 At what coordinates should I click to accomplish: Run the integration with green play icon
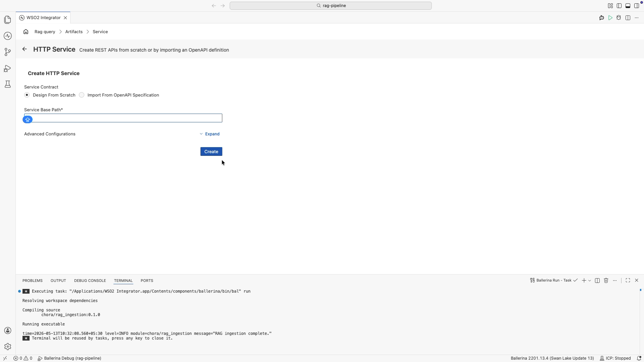(x=610, y=18)
